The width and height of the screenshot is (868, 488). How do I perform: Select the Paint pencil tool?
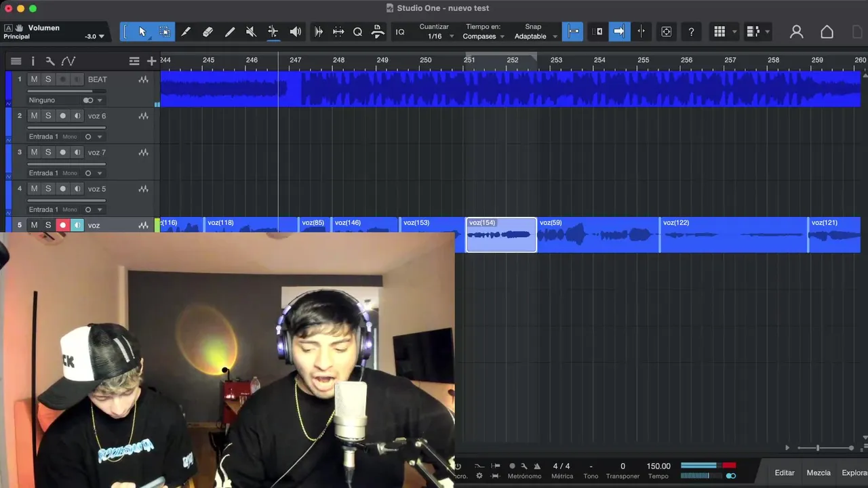[x=230, y=32]
